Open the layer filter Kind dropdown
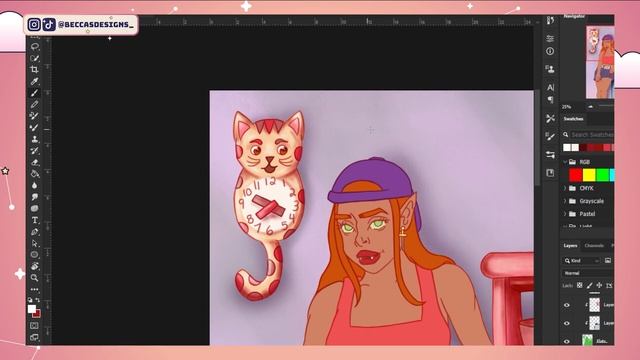The image size is (640, 360). pyautogui.click(x=582, y=260)
